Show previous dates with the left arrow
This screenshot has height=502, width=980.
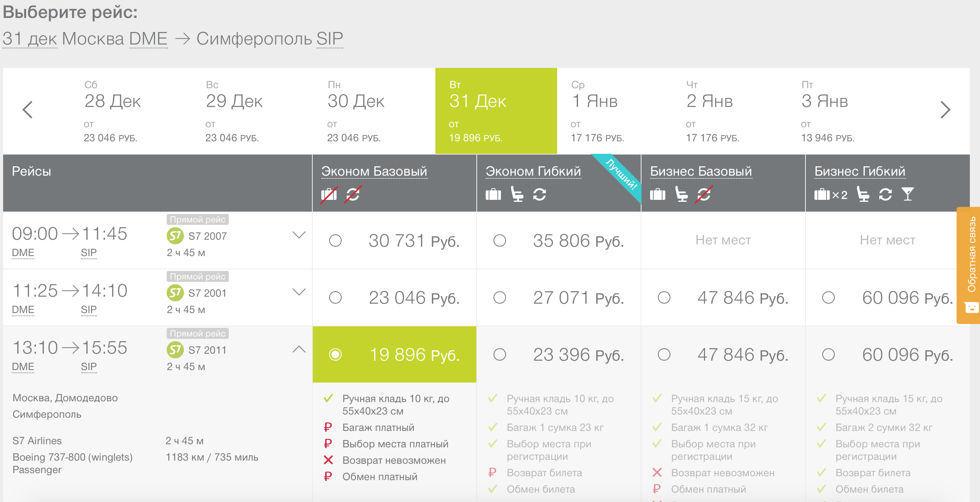click(x=28, y=110)
